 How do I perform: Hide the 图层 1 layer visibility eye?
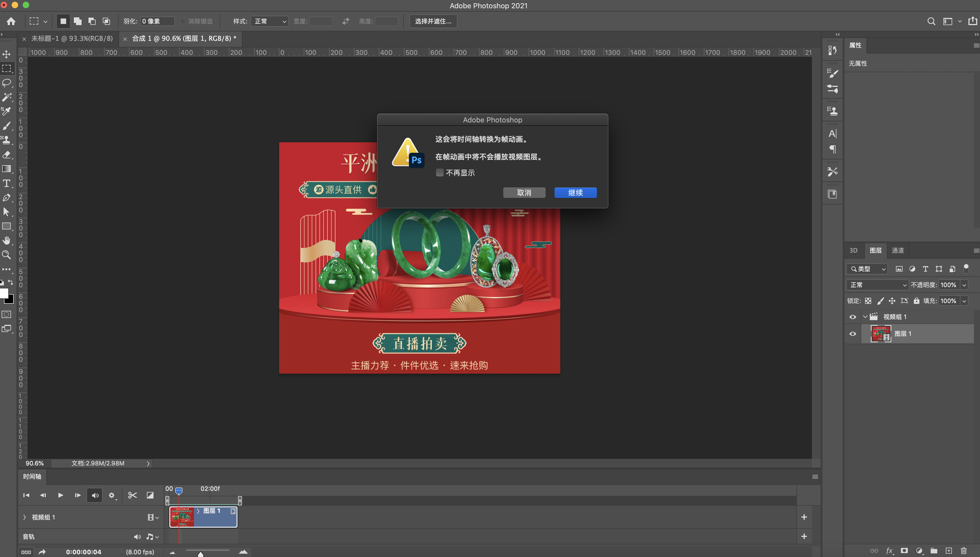coord(852,334)
